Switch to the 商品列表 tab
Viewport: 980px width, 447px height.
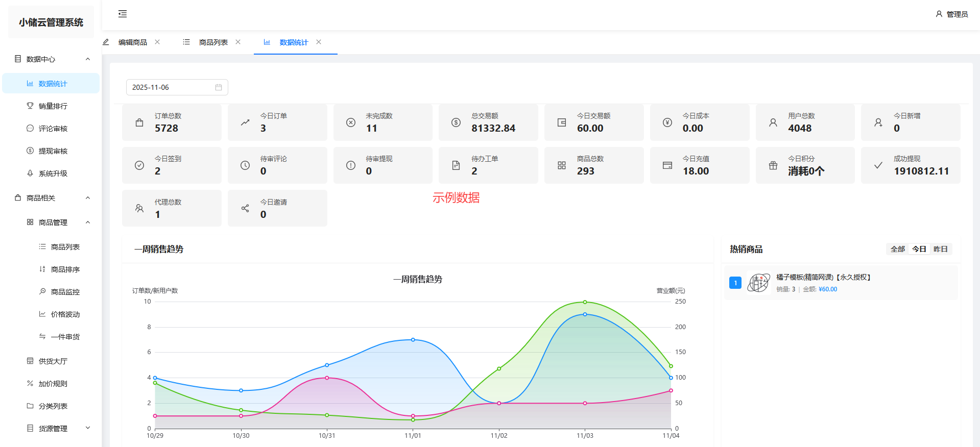(x=213, y=42)
